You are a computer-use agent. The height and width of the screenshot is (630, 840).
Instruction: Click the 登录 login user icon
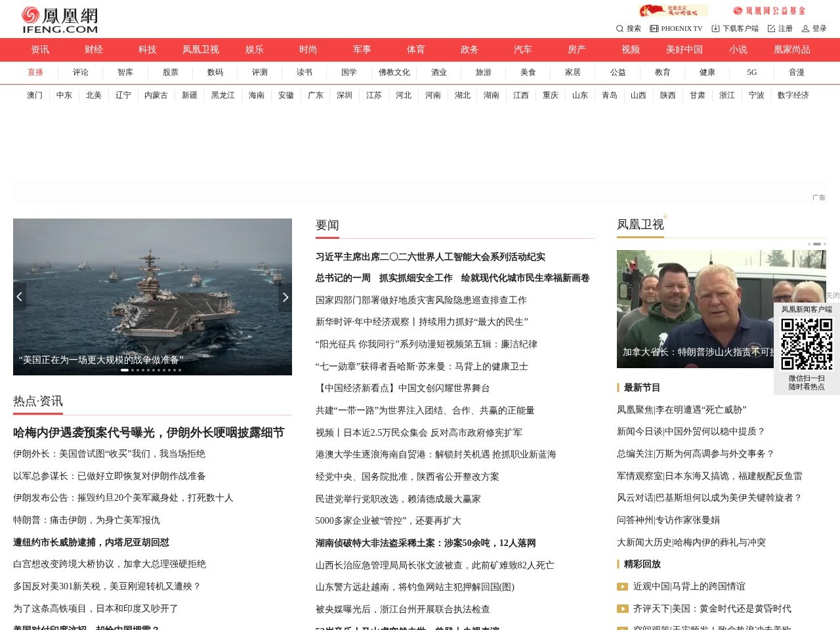click(805, 28)
